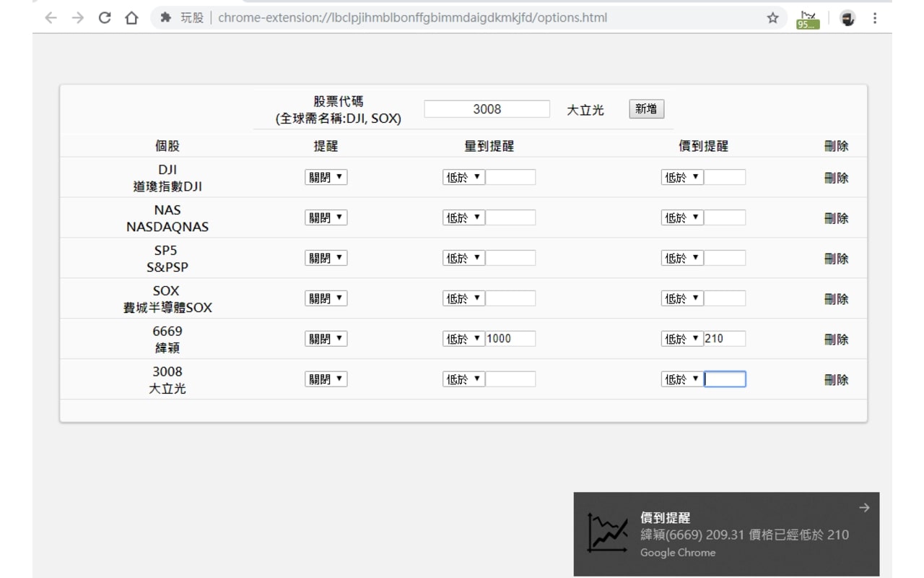Click the volume alert field for SP5
The height and width of the screenshot is (578, 924).
510,259
